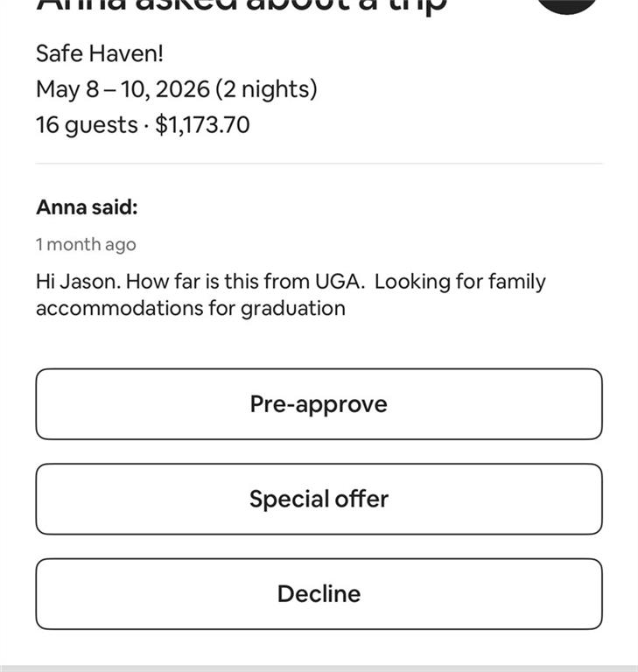Decline Anna's trip inquiry
This screenshot has height=672, width=638.
pyautogui.click(x=319, y=594)
